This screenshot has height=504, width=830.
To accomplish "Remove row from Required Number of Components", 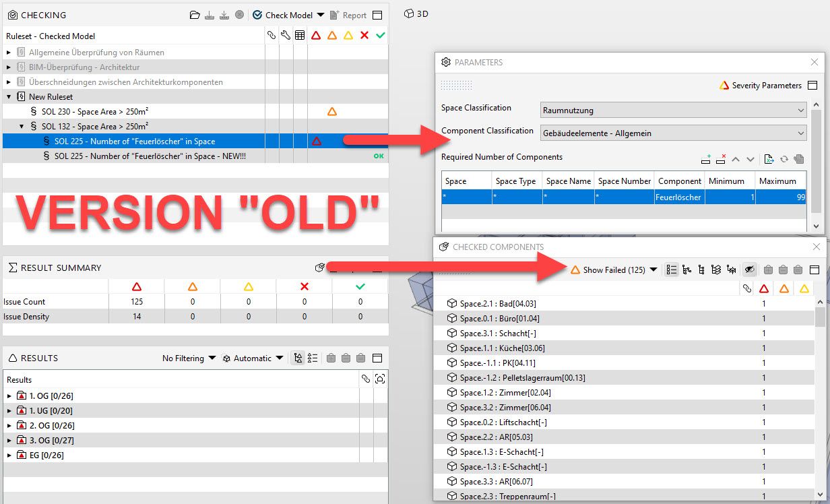I will tap(721, 160).
